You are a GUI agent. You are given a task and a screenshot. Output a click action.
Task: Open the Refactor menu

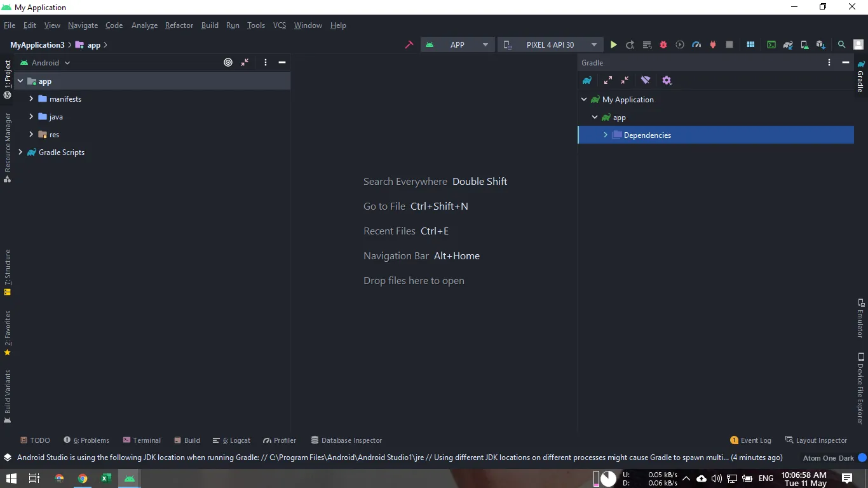(179, 25)
